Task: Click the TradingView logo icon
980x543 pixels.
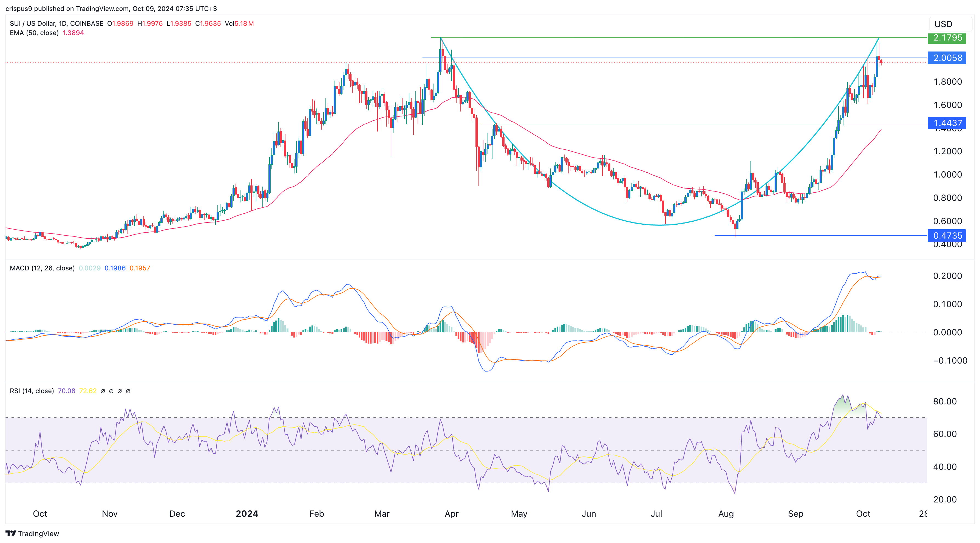Action: tap(11, 533)
